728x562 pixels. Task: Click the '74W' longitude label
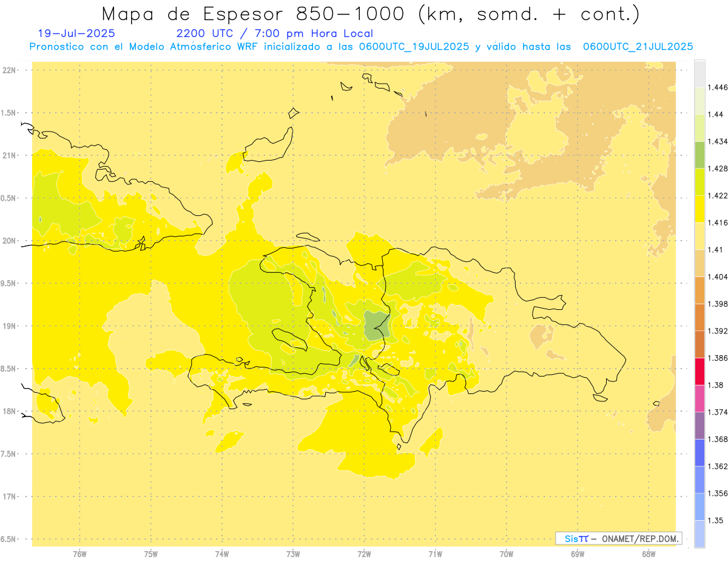[x=222, y=554]
